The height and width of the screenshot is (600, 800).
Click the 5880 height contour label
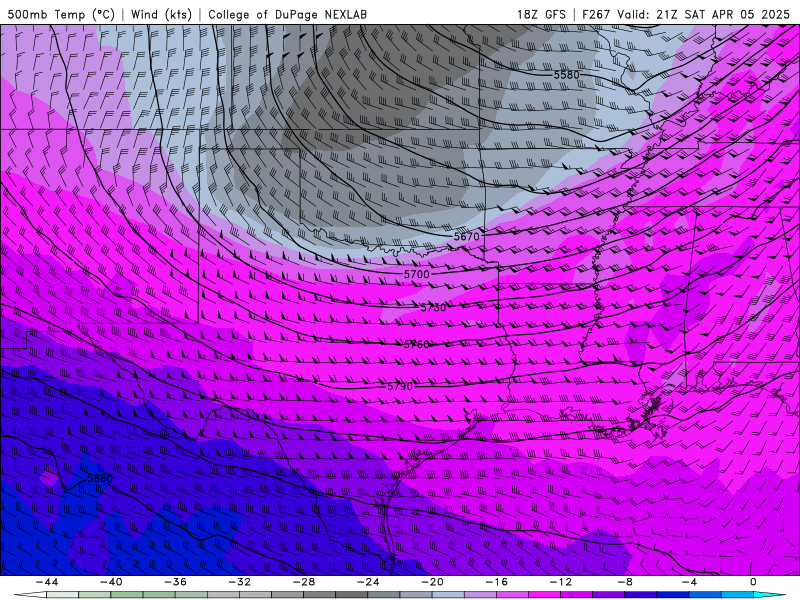(x=100, y=478)
